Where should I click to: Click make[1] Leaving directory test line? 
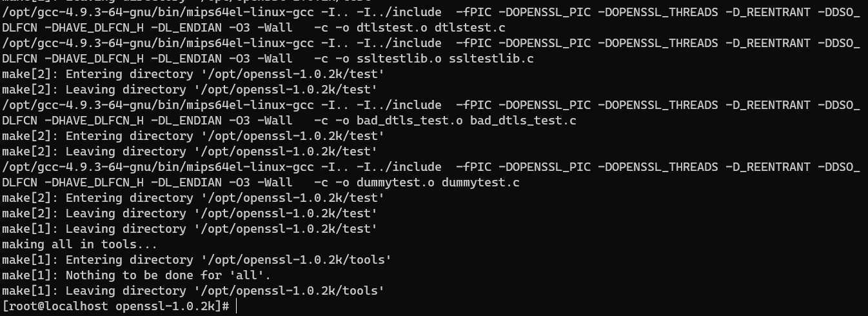190,229
